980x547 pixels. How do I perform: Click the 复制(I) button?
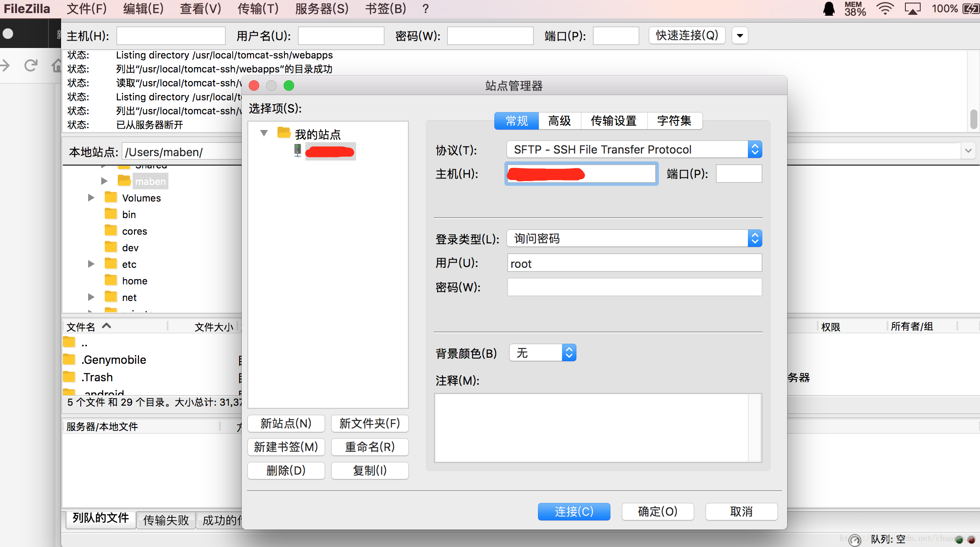(x=370, y=471)
